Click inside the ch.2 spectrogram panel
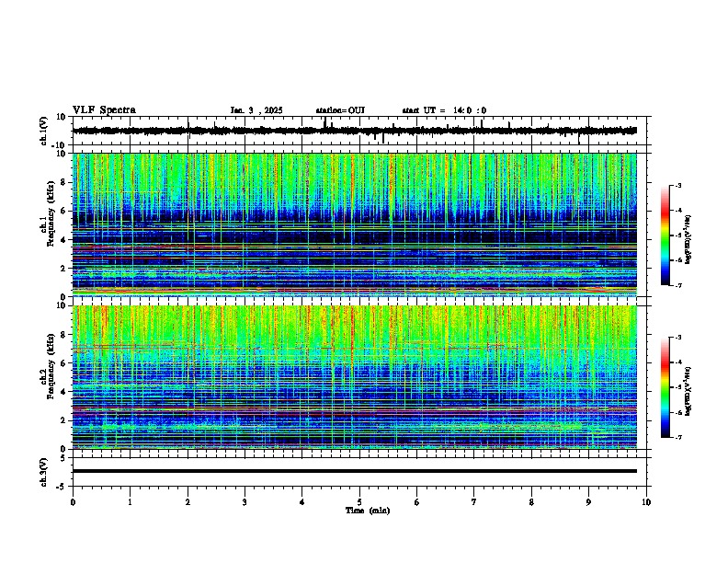728x563 pixels. 354,377
